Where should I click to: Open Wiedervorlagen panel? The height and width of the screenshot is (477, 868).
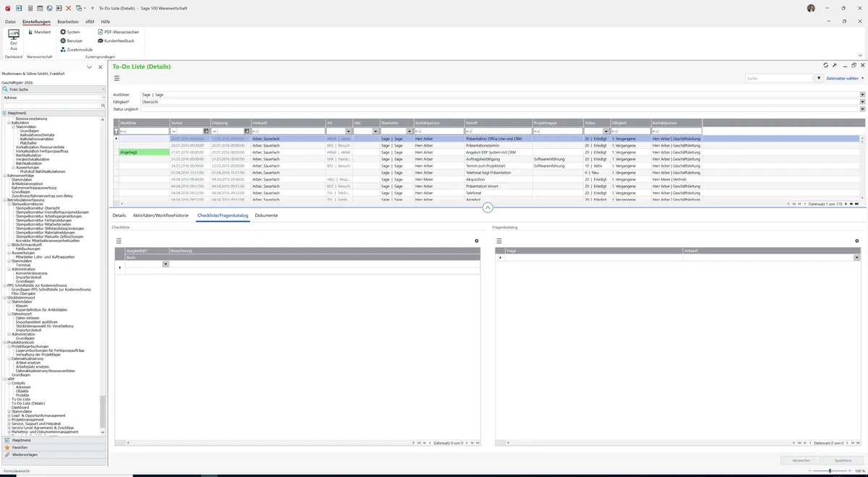click(53, 455)
